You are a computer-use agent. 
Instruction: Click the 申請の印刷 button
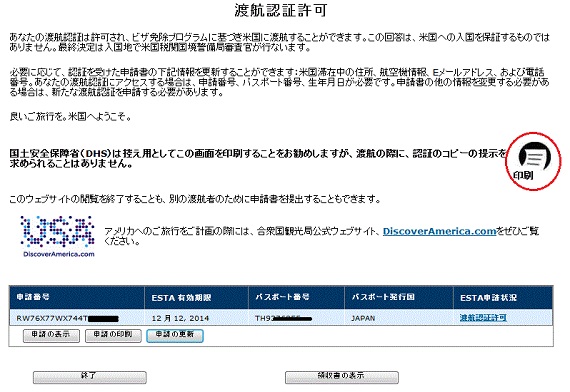tap(113, 335)
